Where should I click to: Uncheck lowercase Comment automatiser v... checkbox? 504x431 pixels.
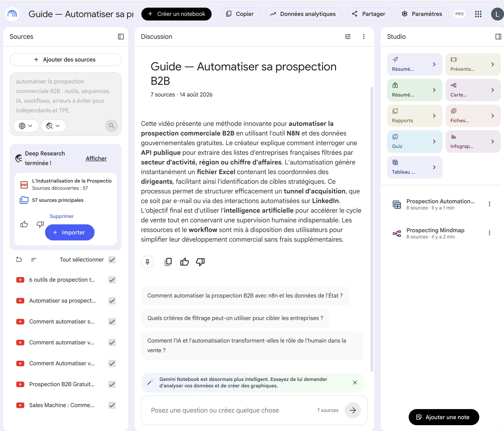point(112,343)
